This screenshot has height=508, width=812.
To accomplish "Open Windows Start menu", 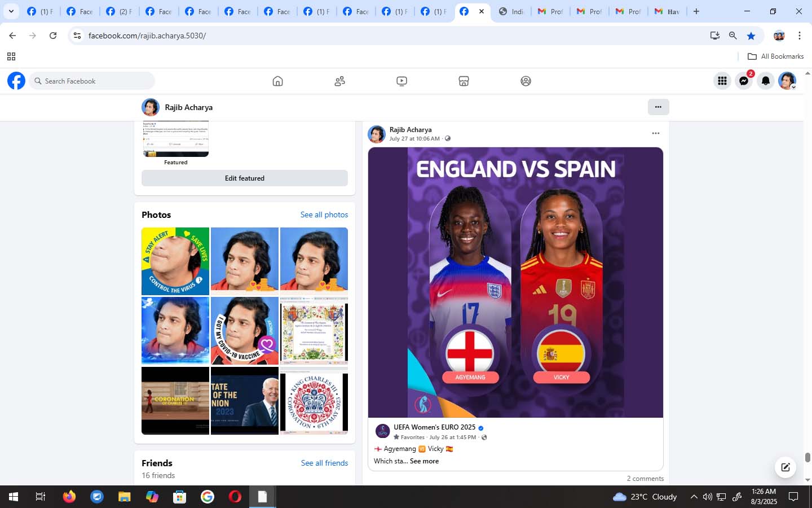I will [x=14, y=497].
